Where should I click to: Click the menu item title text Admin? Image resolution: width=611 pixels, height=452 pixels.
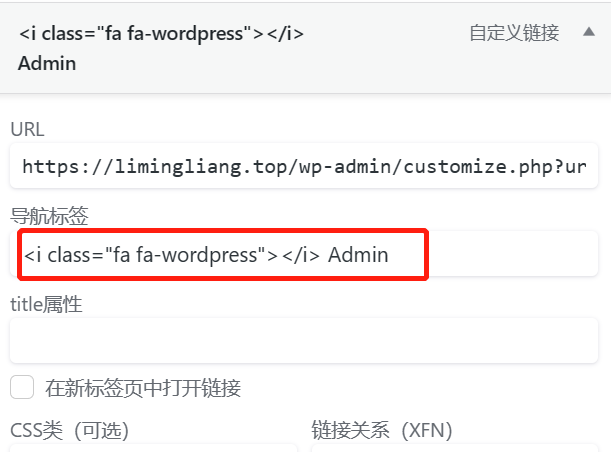47,64
